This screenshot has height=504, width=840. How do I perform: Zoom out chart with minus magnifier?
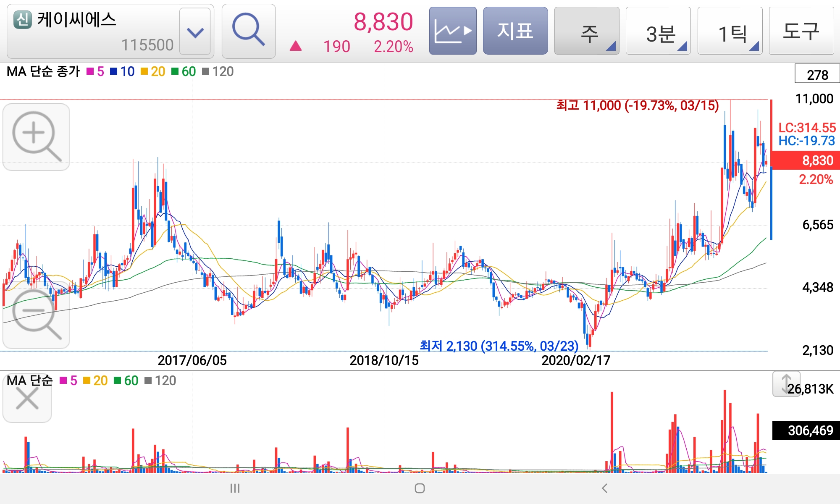click(x=36, y=315)
